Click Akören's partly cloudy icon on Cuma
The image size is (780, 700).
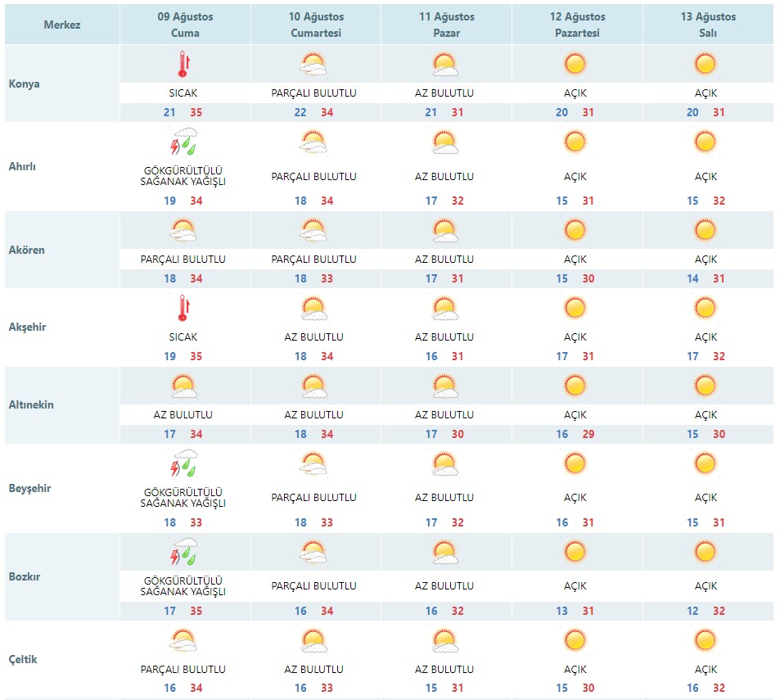click(x=183, y=230)
